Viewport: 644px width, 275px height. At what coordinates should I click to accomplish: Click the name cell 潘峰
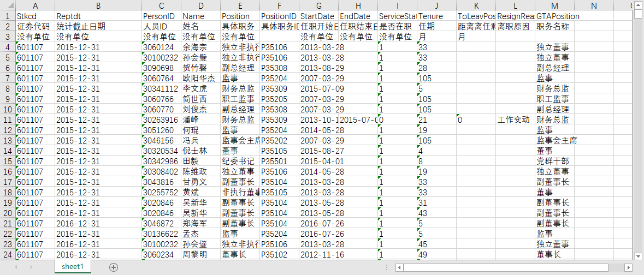click(x=200, y=119)
